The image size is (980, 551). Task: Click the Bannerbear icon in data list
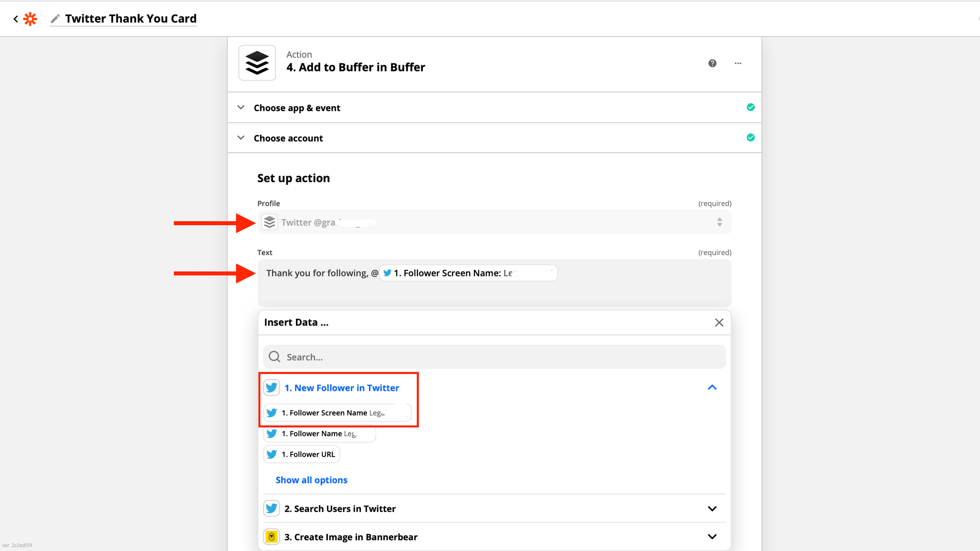point(271,537)
